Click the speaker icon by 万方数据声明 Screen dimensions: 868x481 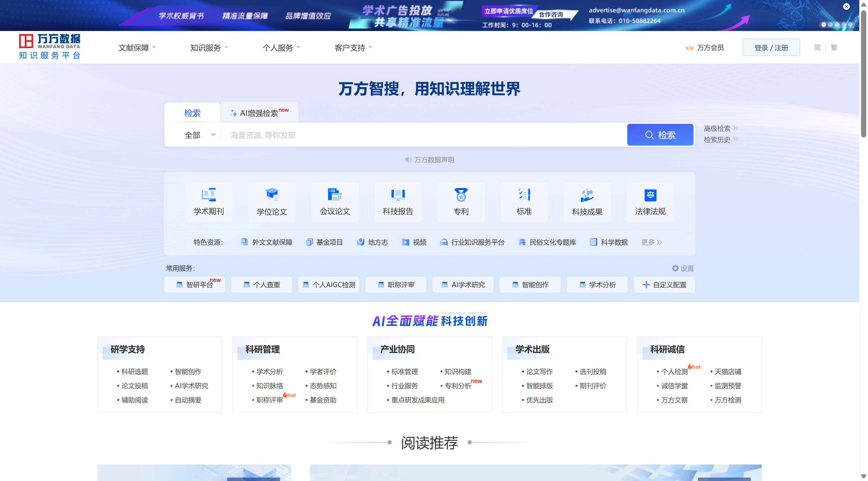point(408,159)
